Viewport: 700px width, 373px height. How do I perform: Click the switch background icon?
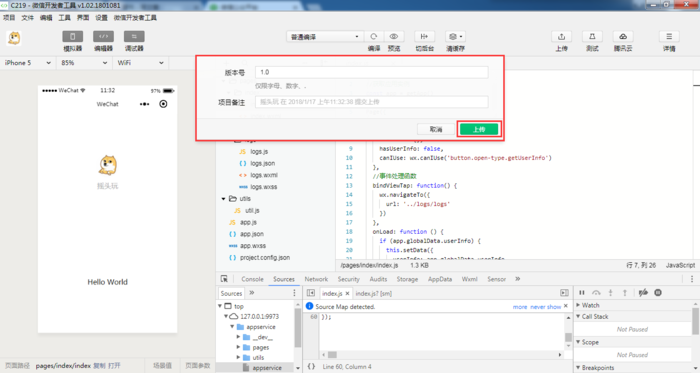click(424, 37)
